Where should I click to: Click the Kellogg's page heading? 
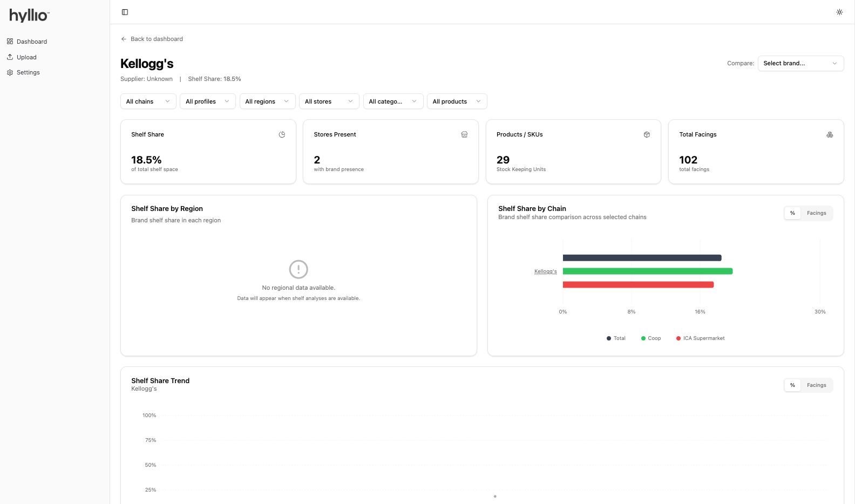(147, 64)
